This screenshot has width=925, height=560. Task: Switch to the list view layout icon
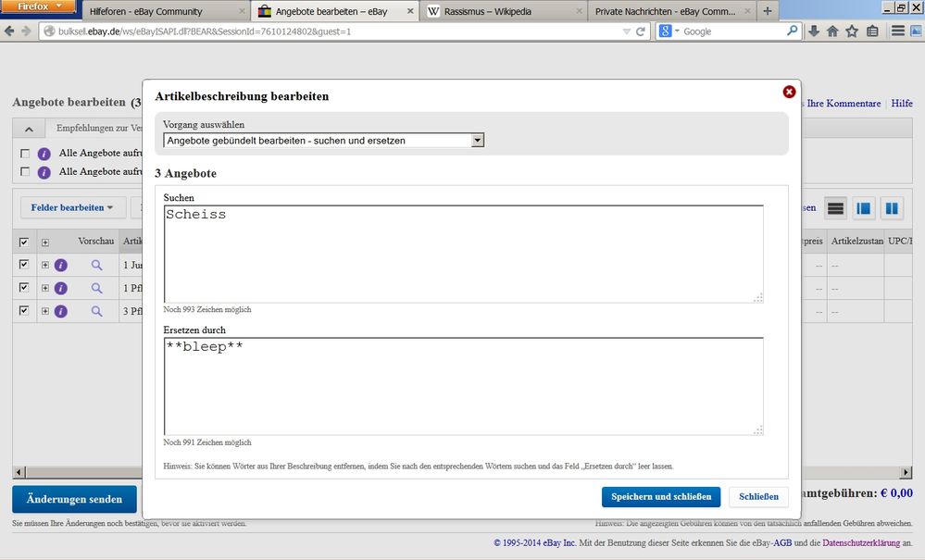(836, 208)
